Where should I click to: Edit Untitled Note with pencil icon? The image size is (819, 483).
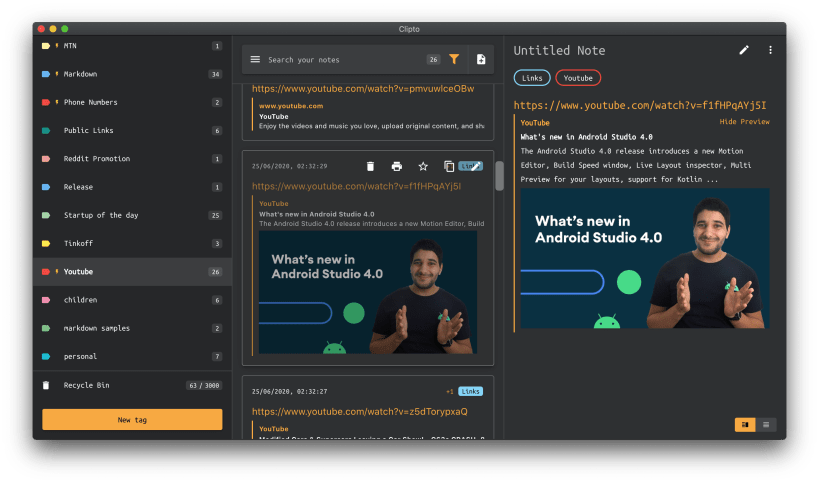click(x=744, y=50)
